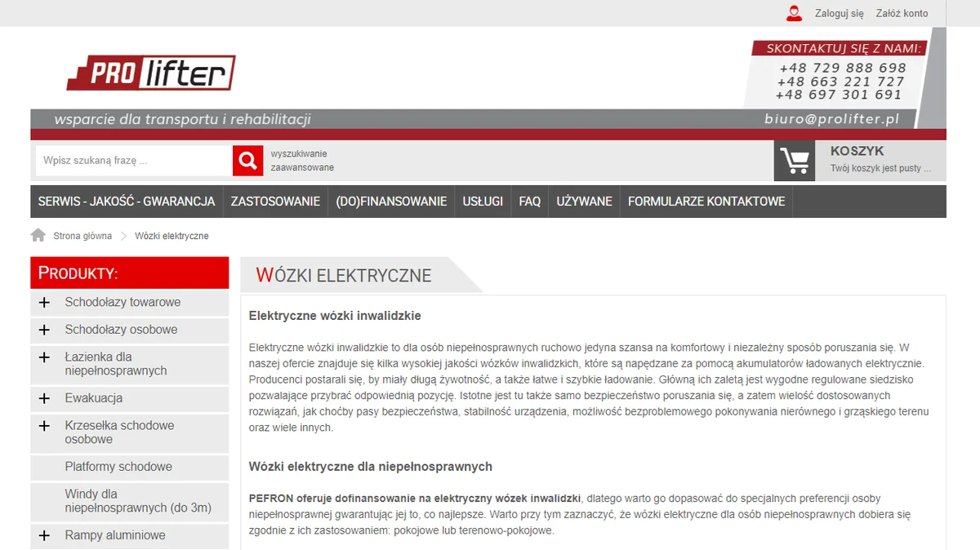Image resolution: width=980 pixels, height=550 pixels.
Task: Open the FAQ menu item
Action: point(530,202)
